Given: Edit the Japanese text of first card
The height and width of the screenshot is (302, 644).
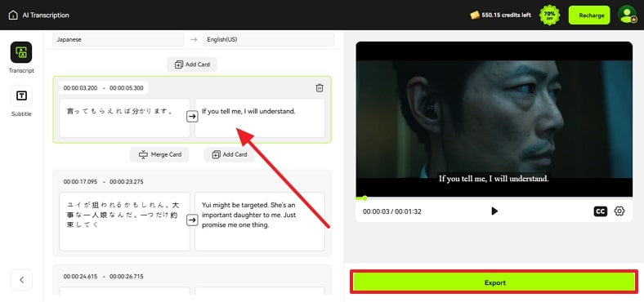Looking at the screenshot, I should (124, 118).
